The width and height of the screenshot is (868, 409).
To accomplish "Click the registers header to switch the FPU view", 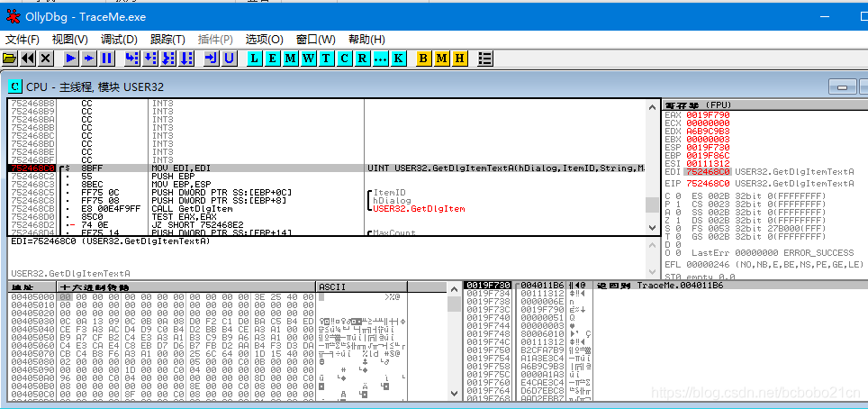I will point(765,105).
